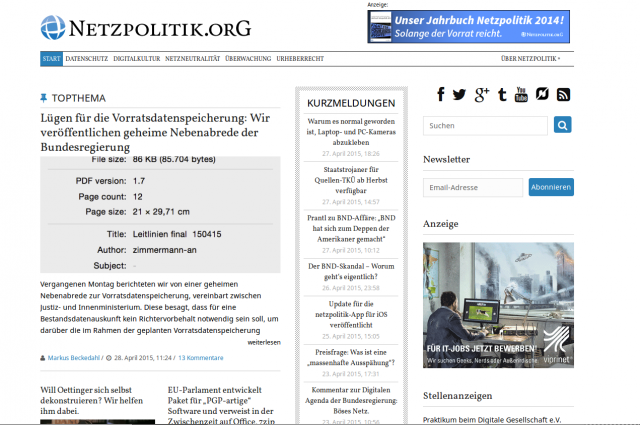Click the Google Plus icon
The image size is (640, 425).
coord(481,95)
